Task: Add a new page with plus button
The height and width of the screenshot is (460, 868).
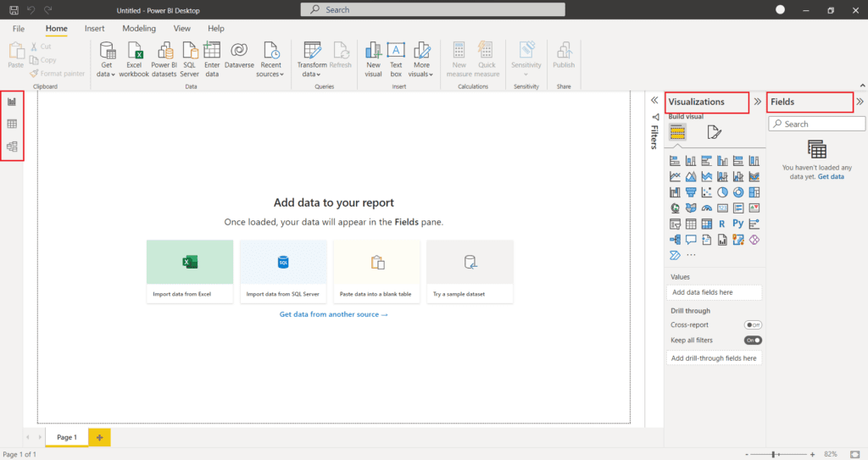Action: tap(100, 437)
